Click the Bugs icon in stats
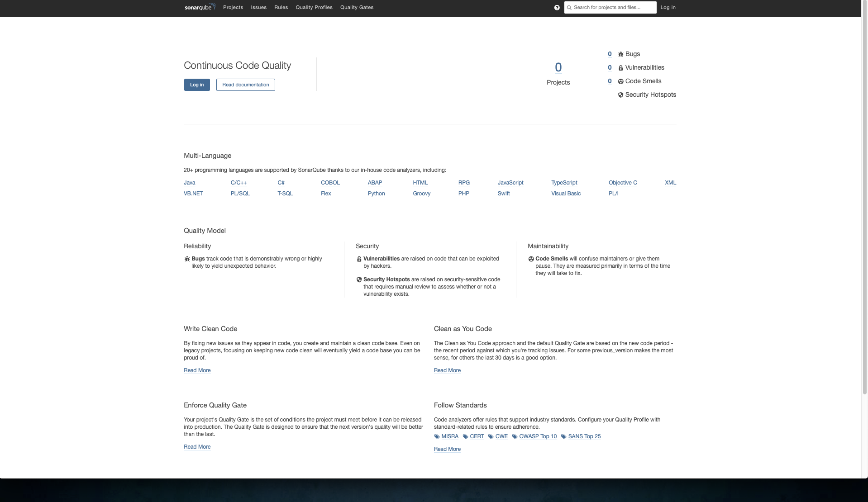Screen dimensions: 868x502 pos(620,54)
